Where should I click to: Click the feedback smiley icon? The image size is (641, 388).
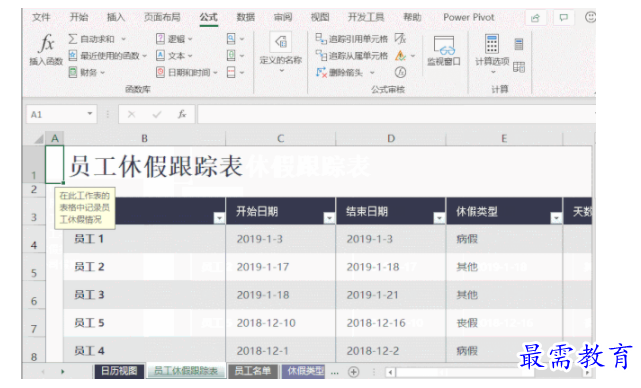(590, 17)
